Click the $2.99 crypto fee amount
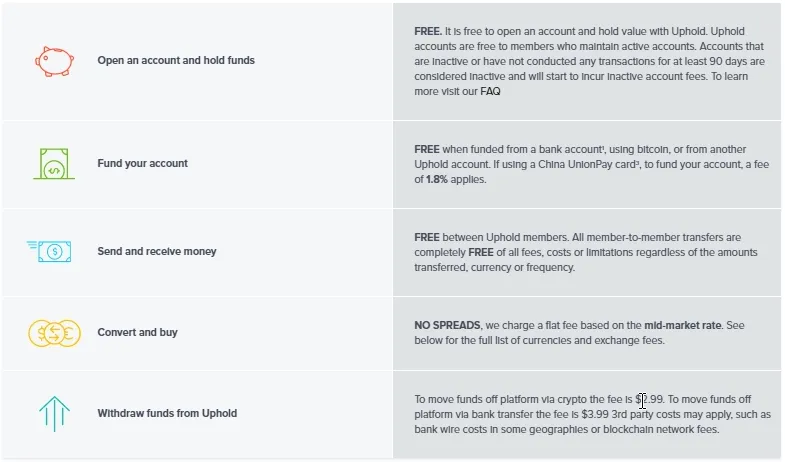785x462 pixels. pos(650,399)
